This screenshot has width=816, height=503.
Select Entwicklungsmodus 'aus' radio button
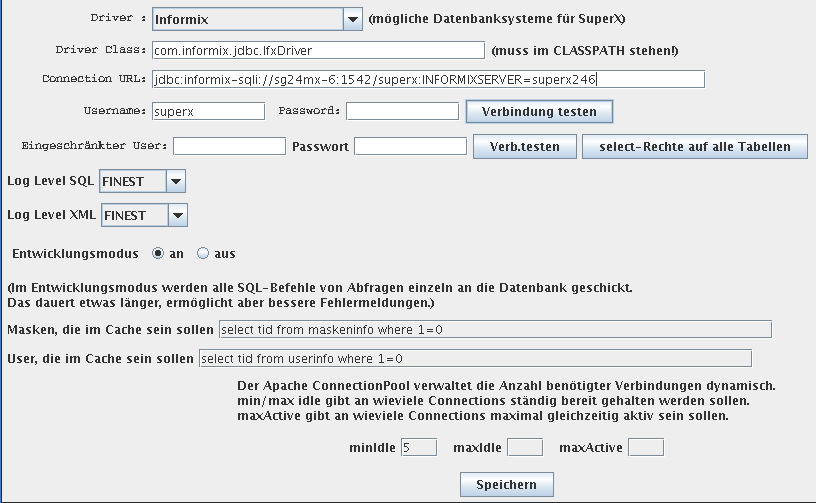[x=203, y=253]
